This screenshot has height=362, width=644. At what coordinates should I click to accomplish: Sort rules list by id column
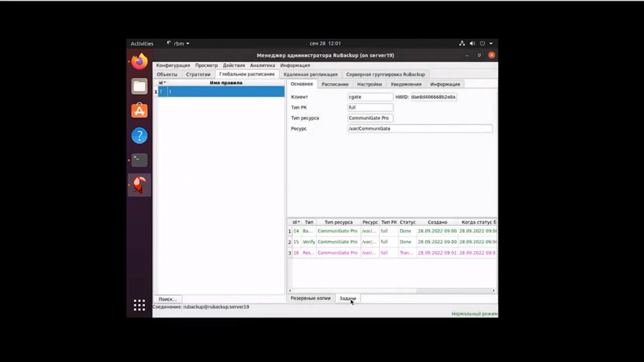(162, 83)
